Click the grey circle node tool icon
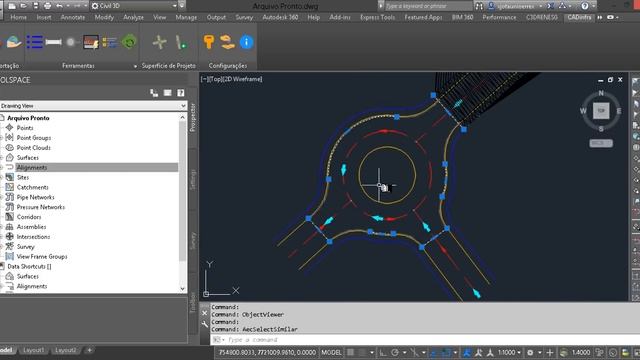Image resolution: width=640 pixels, height=360 pixels. click(x=71, y=42)
